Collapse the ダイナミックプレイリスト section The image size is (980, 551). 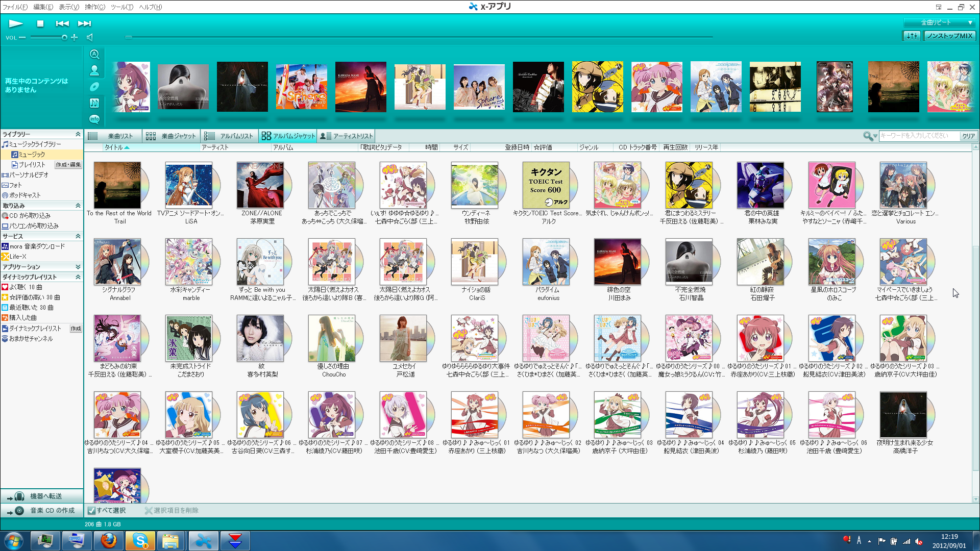coord(78,277)
